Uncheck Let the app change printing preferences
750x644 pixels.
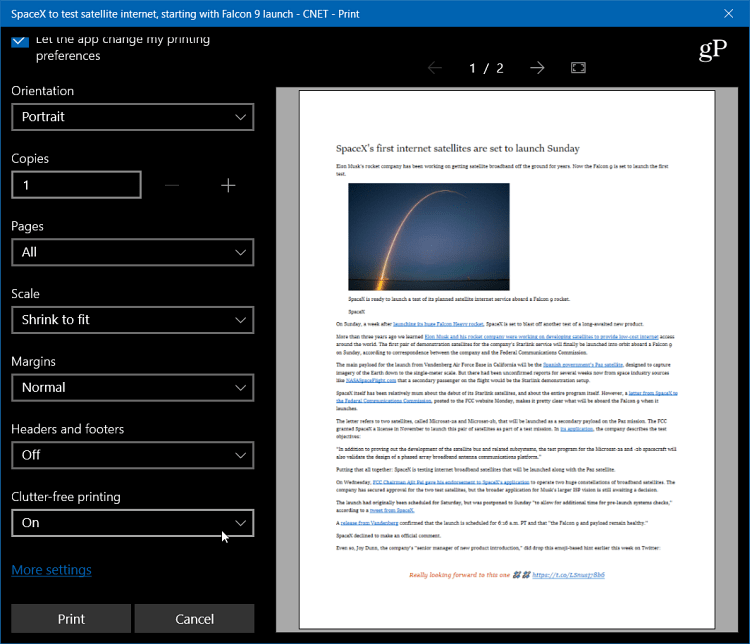tap(20, 41)
